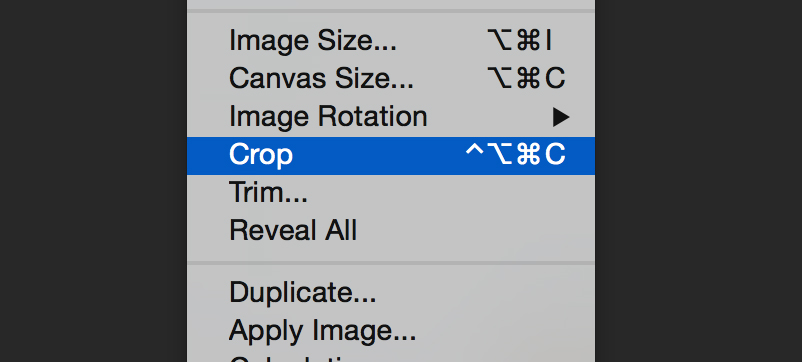Click the Canvas Size shortcut text
802x362 pixels.
tap(526, 78)
